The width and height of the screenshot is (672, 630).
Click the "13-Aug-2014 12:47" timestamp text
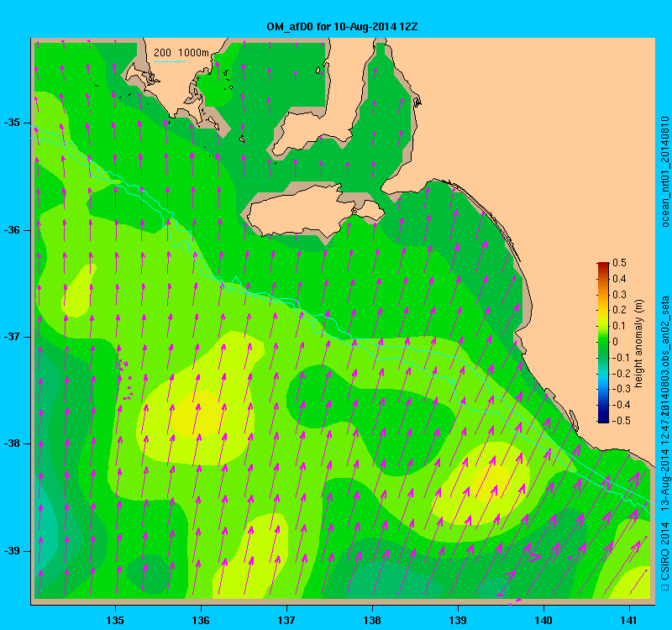[x=664, y=463]
